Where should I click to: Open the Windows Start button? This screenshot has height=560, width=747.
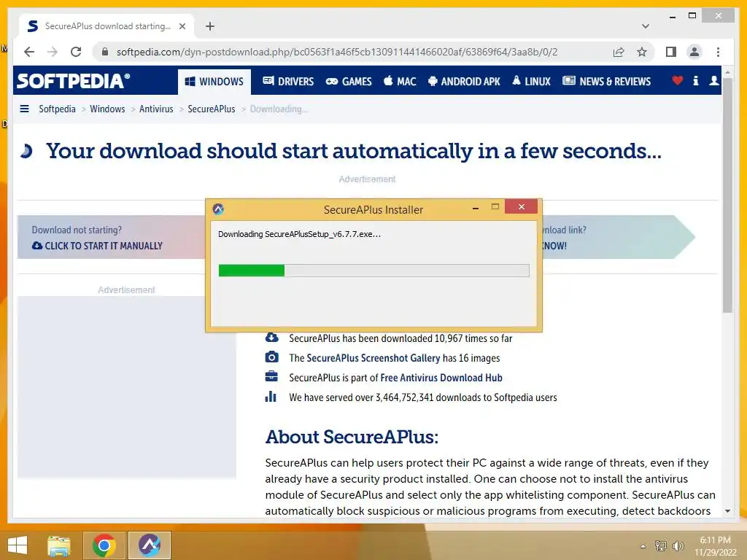[18, 545]
